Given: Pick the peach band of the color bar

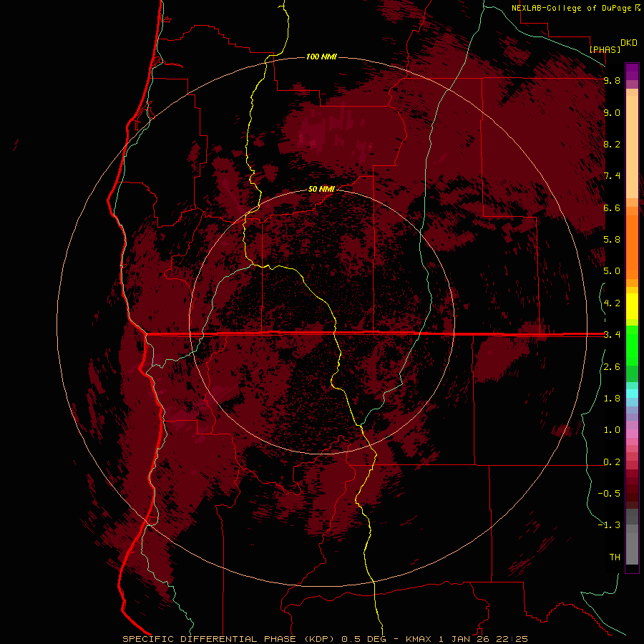Looking at the screenshot, I should click(632, 146).
